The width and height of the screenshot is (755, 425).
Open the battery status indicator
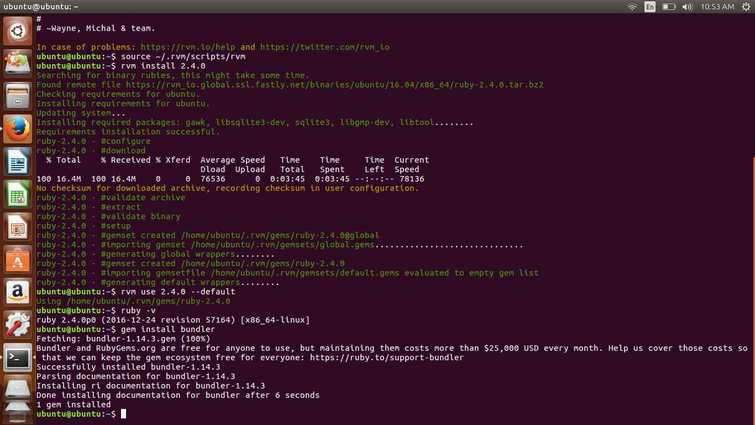[x=668, y=7]
